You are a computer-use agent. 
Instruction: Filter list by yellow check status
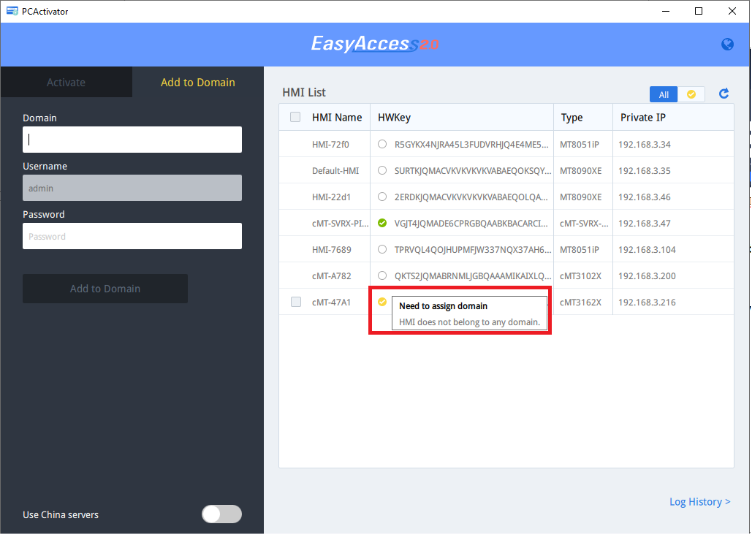pos(691,94)
